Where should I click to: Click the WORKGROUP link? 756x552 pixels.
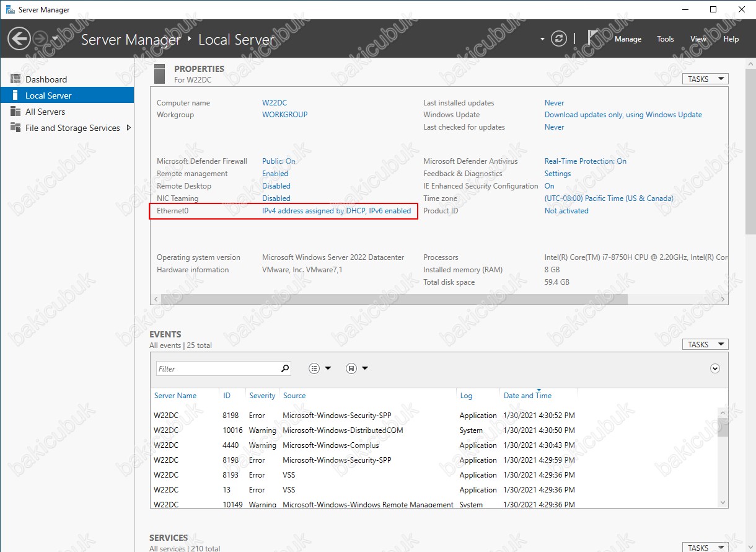click(x=285, y=115)
